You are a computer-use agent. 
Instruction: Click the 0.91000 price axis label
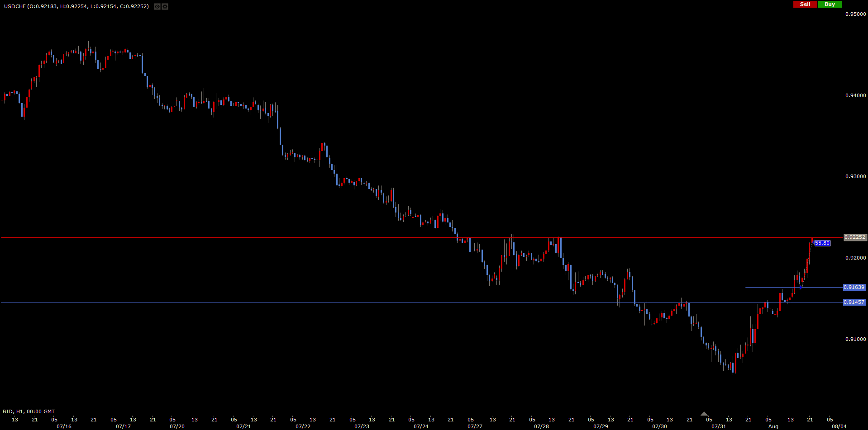point(855,339)
